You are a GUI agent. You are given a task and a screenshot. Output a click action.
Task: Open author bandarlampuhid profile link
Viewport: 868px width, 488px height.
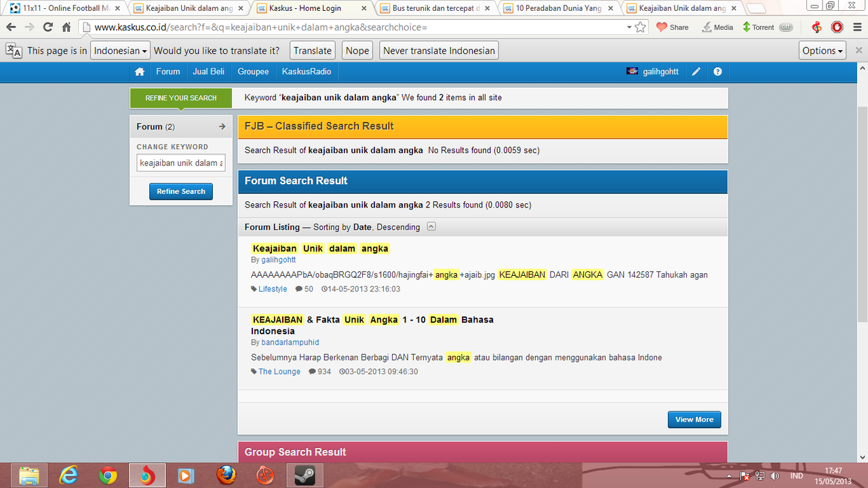coord(290,342)
